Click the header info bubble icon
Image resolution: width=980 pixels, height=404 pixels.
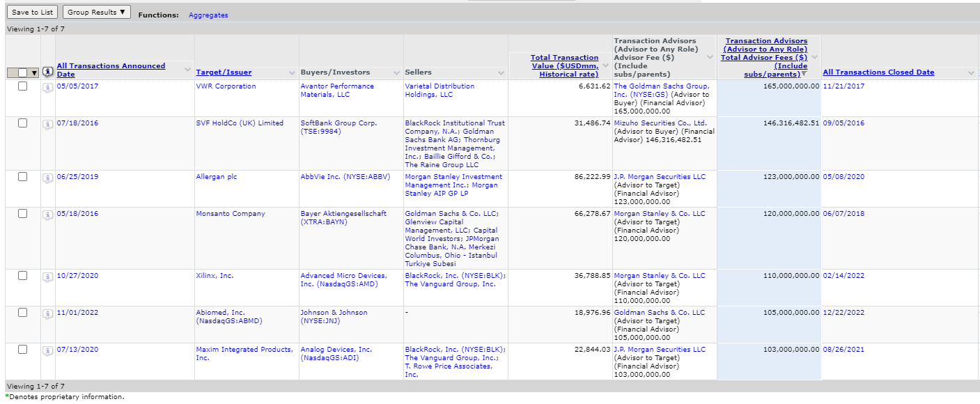point(47,72)
